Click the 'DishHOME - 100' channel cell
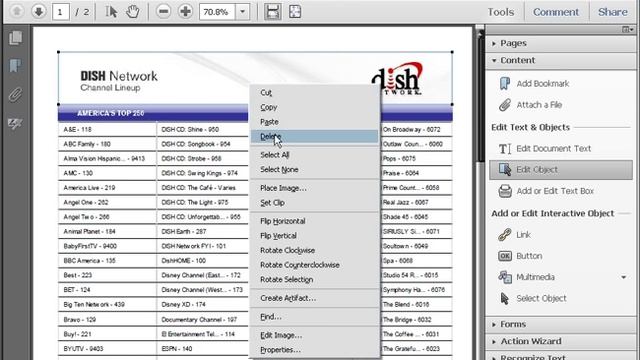This screenshot has height=360, width=640. click(202, 261)
